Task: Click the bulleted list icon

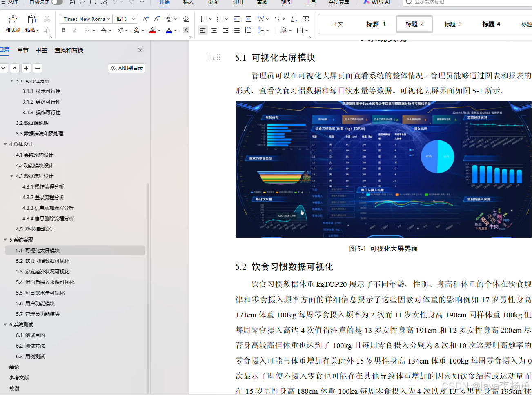Action: pos(204,19)
